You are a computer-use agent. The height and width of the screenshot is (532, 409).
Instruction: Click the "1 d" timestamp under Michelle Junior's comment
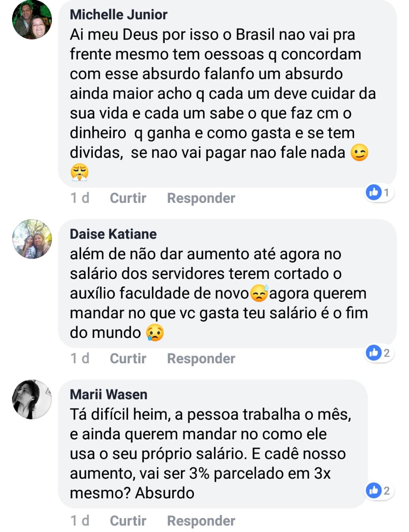coord(80,198)
